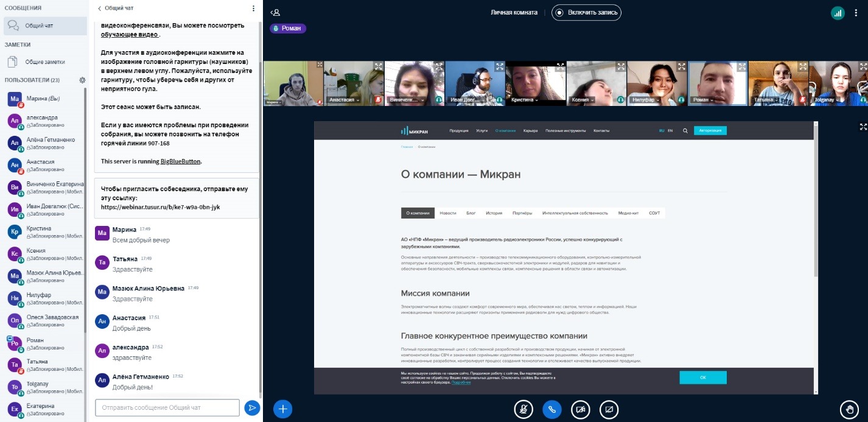Open the meeting options menu in top bar

[x=856, y=13]
